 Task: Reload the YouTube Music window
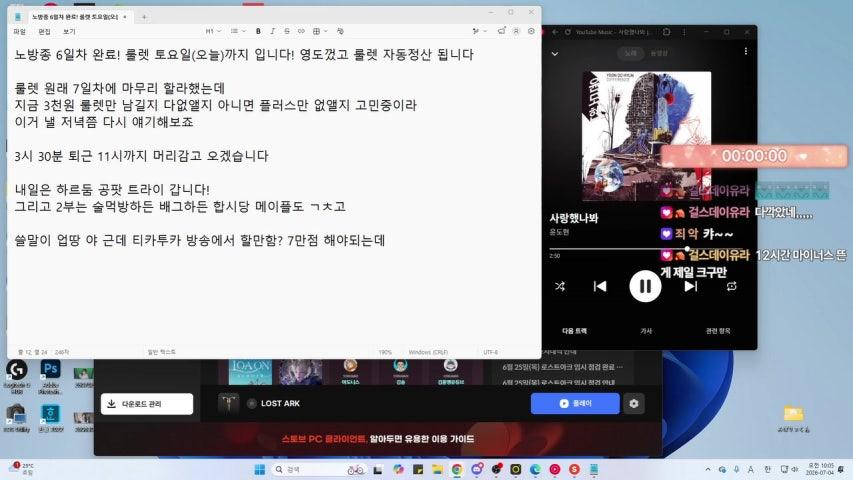coord(567,32)
